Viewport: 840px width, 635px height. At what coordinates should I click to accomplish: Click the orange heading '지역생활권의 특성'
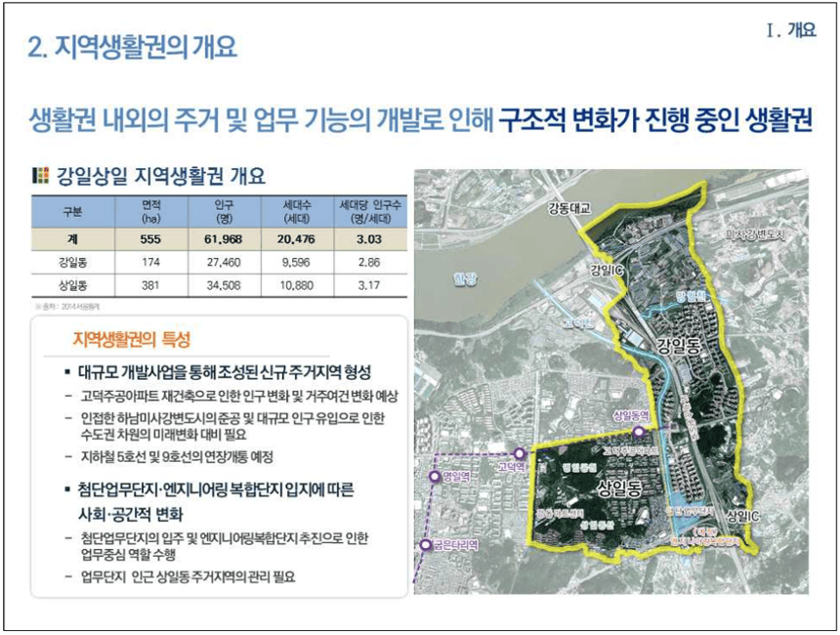[132, 339]
